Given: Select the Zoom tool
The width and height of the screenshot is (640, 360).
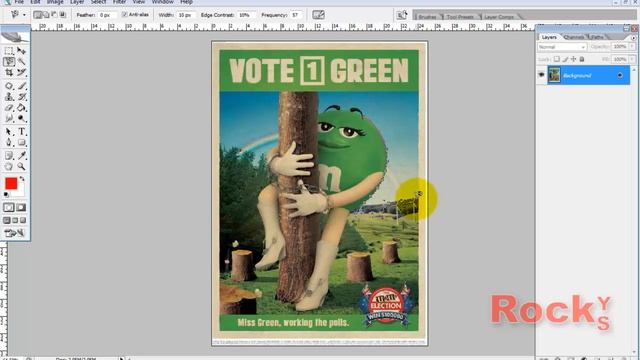Looking at the screenshot, I should (22, 167).
